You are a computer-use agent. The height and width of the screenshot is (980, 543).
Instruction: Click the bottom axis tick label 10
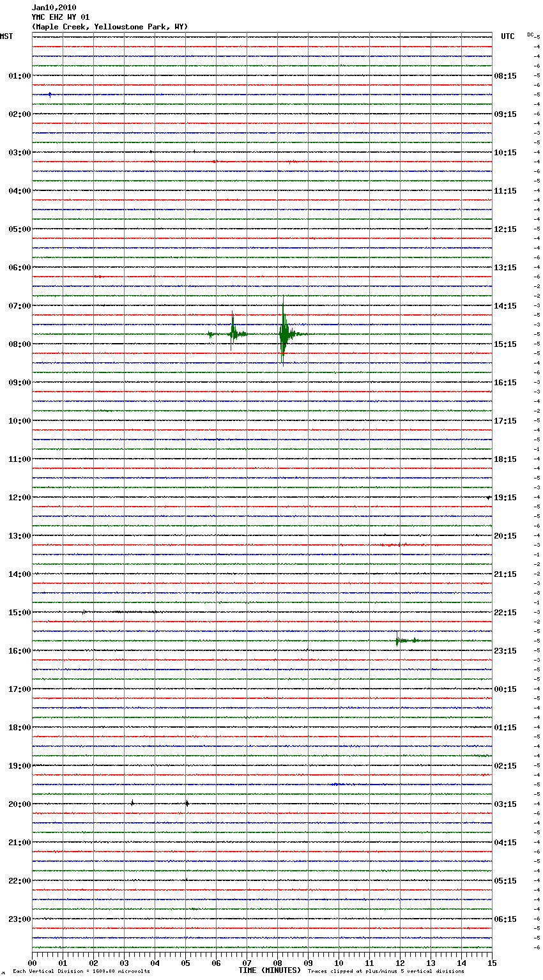click(x=339, y=963)
